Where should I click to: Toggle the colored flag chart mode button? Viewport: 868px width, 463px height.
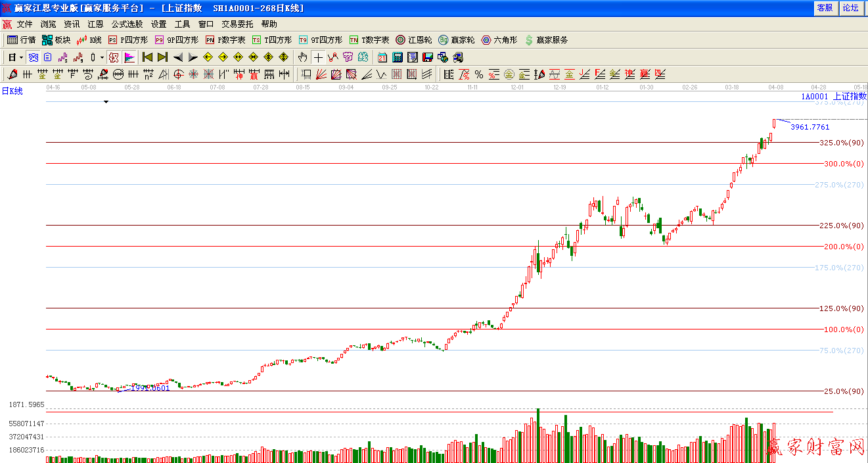(129, 57)
